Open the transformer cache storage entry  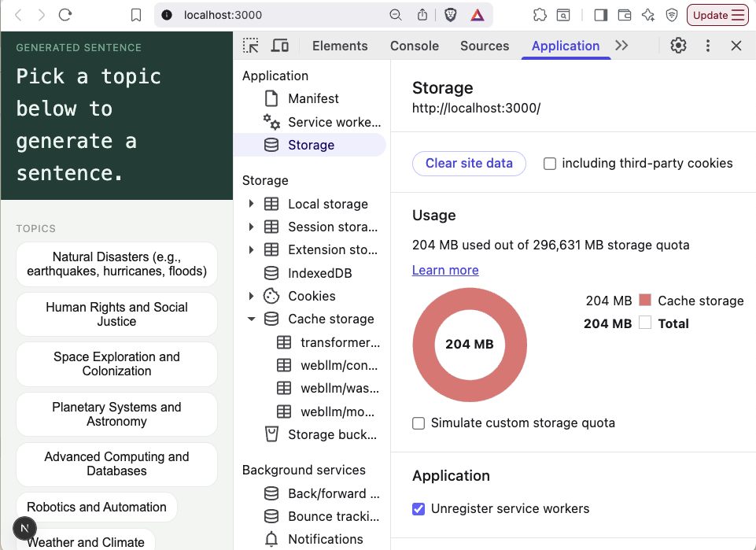pyautogui.click(x=328, y=343)
